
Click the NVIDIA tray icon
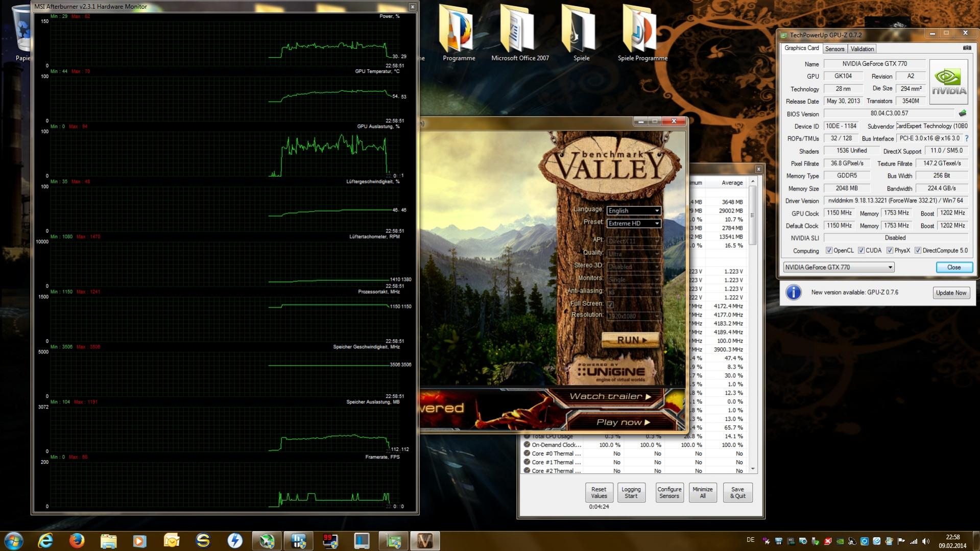point(840,541)
